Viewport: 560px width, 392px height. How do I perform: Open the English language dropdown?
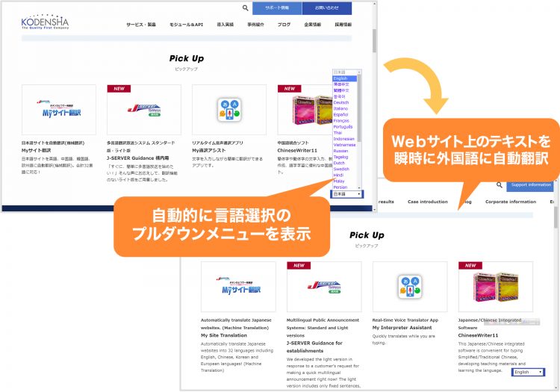point(528,372)
